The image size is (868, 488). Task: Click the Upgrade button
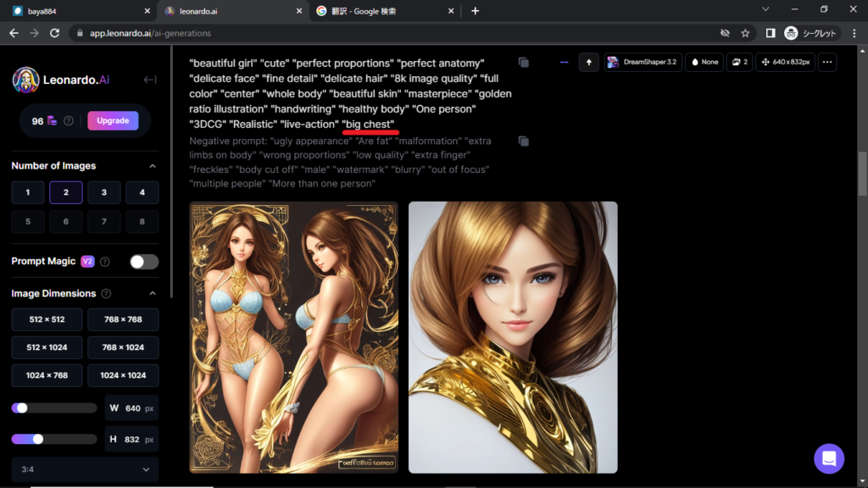pyautogui.click(x=113, y=120)
